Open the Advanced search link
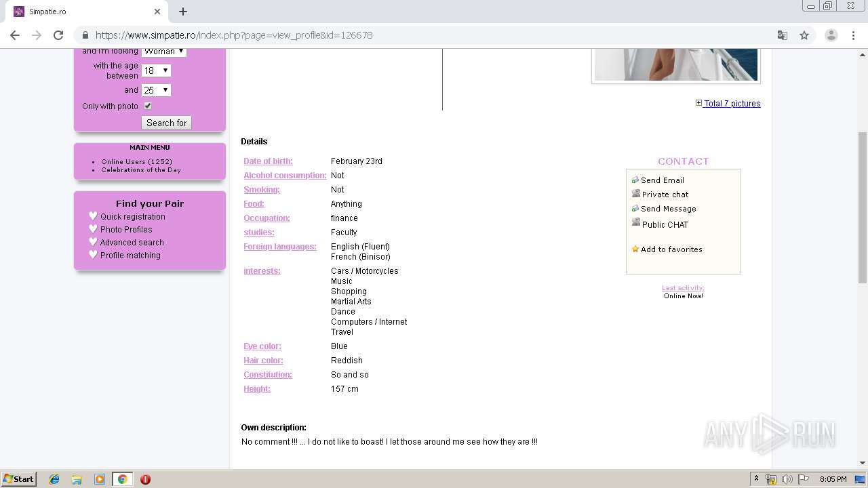Screen dimensions: 868x488 132,242
